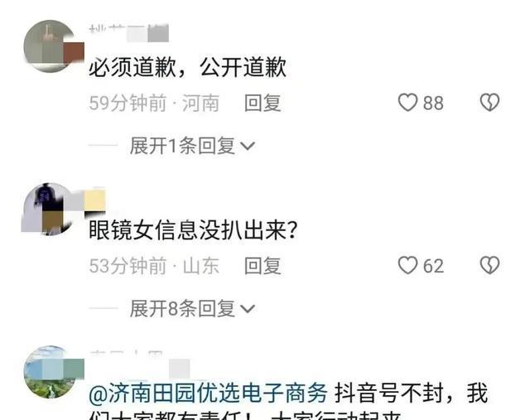The image size is (530, 420).
Task: Like the 眼镜女信息没扒出来 comment heart
Action: coord(407,265)
